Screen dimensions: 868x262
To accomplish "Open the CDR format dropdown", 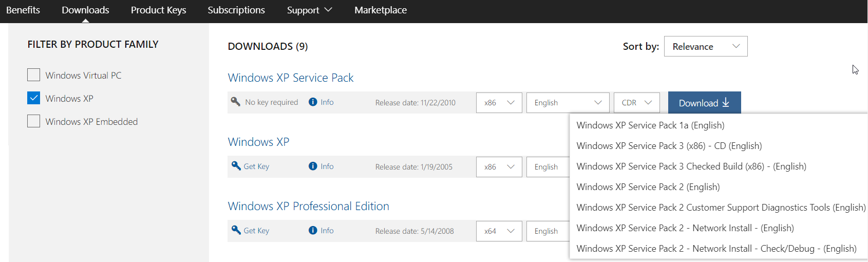I will click(637, 103).
